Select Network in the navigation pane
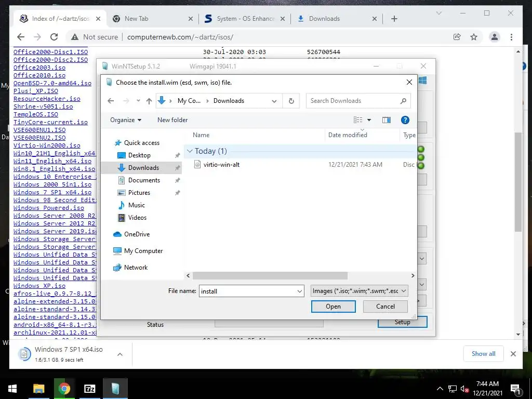This screenshot has height=399, width=532. tap(136, 268)
